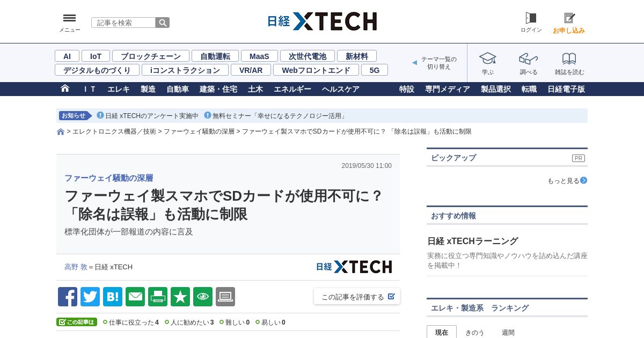Open the 特設 menu item
Viewport: 644px width, 338px height.
pyautogui.click(x=407, y=89)
